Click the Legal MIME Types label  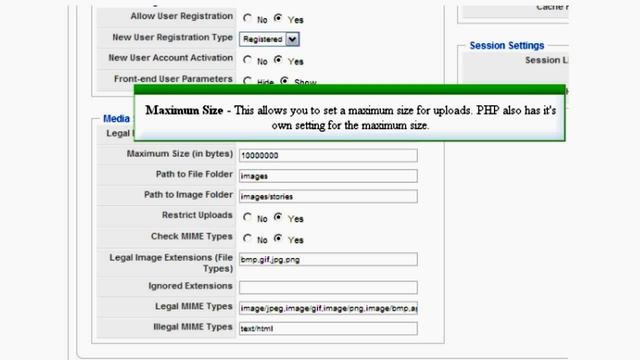[x=193, y=307]
